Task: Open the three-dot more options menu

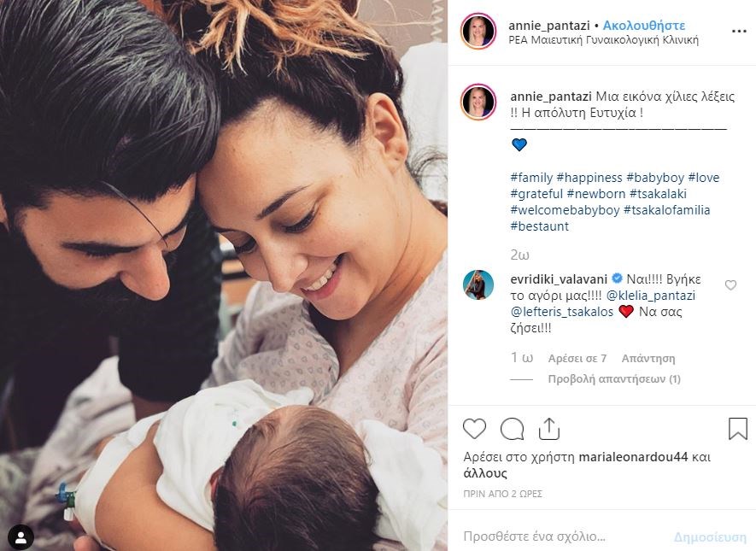Action: (739, 32)
